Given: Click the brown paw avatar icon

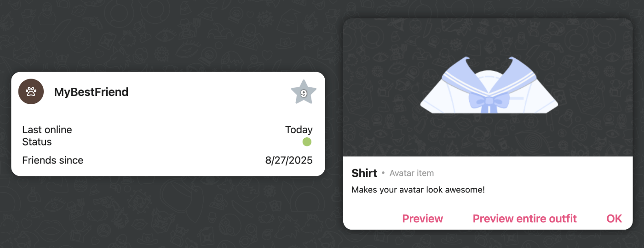Looking at the screenshot, I should pyautogui.click(x=31, y=92).
